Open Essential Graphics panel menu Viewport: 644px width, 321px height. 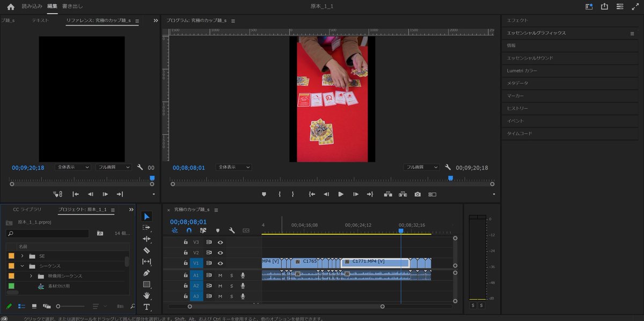point(632,33)
